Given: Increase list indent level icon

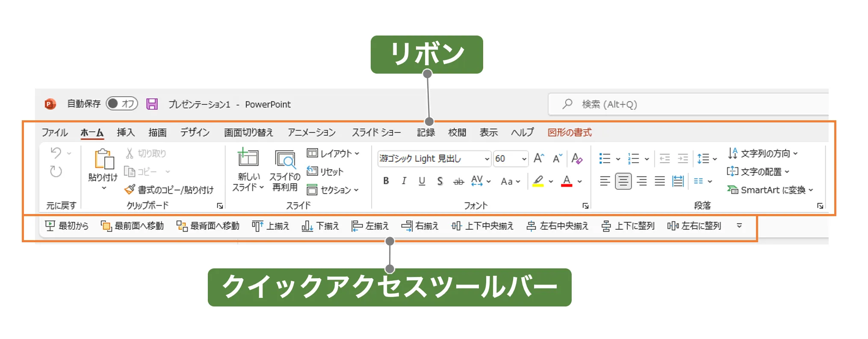Looking at the screenshot, I should pyautogui.click(x=683, y=159).
